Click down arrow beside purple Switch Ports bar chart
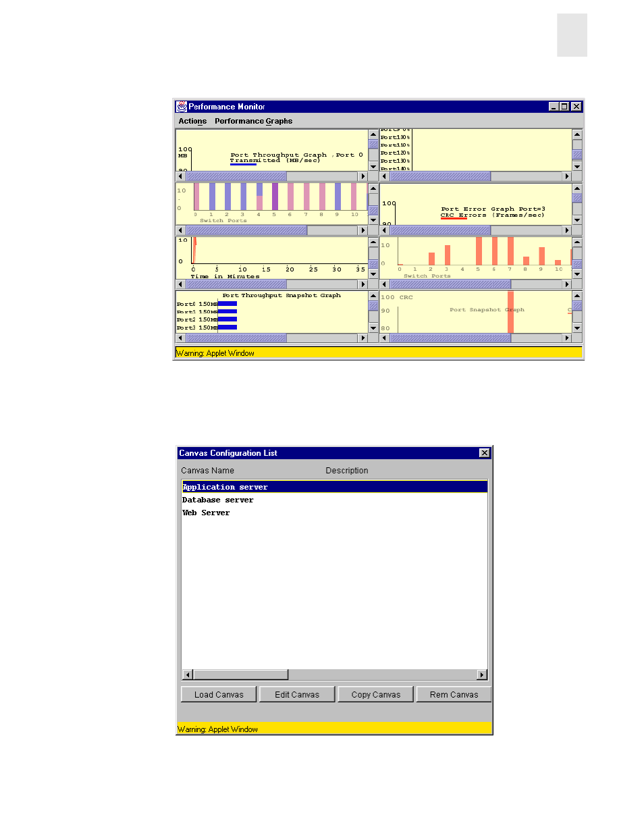Image resolution: width=644 pixels, height=834 pixels. [x=373, y=220]
